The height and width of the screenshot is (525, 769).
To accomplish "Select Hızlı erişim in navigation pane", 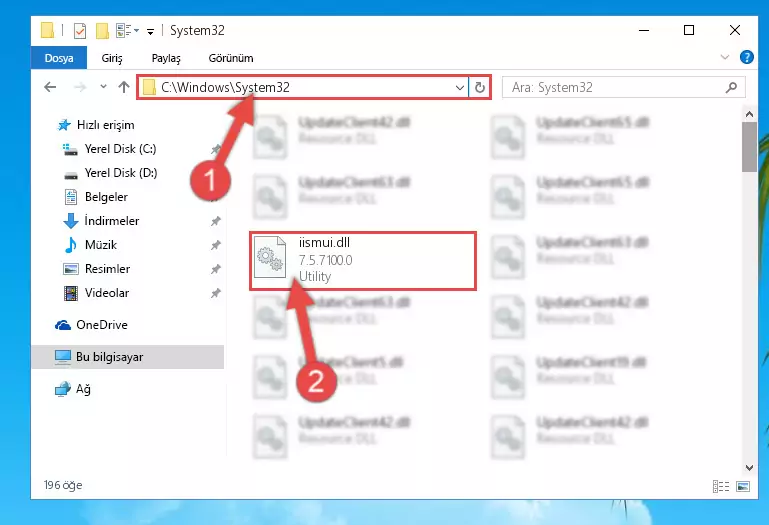I will (105, 125).
